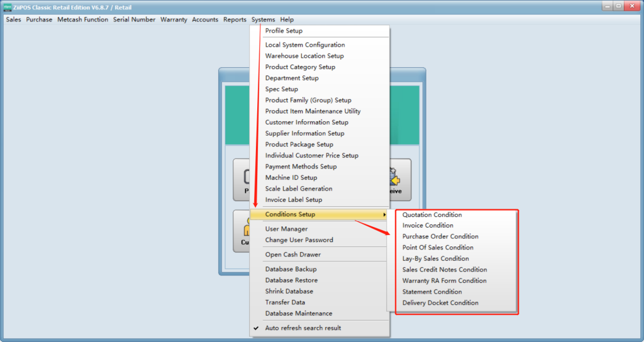Image resolution: width=644 pixels, height=342 pixels.
Task: Close the ZiiPOS window
Action: 631,6
